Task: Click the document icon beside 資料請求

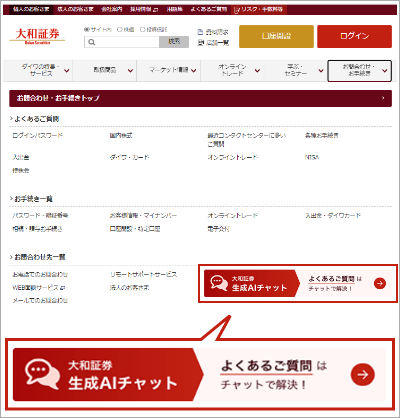Action: tap(200, 32)
